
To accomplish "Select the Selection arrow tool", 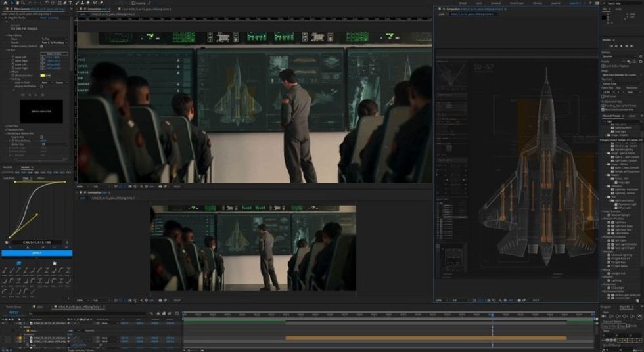I will [x=12, y=3].
